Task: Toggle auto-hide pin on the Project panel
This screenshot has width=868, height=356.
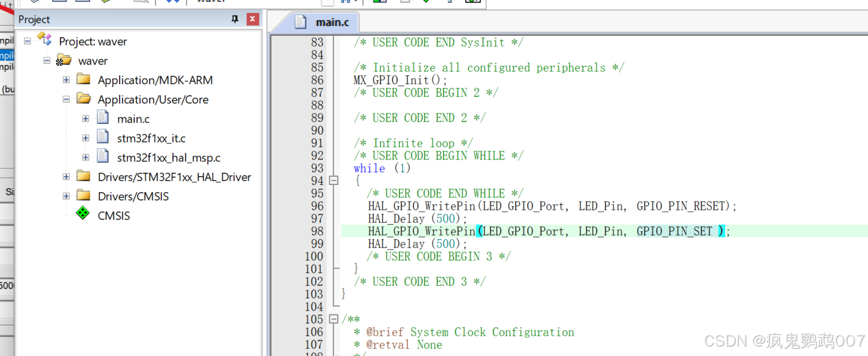Action: 234,19
